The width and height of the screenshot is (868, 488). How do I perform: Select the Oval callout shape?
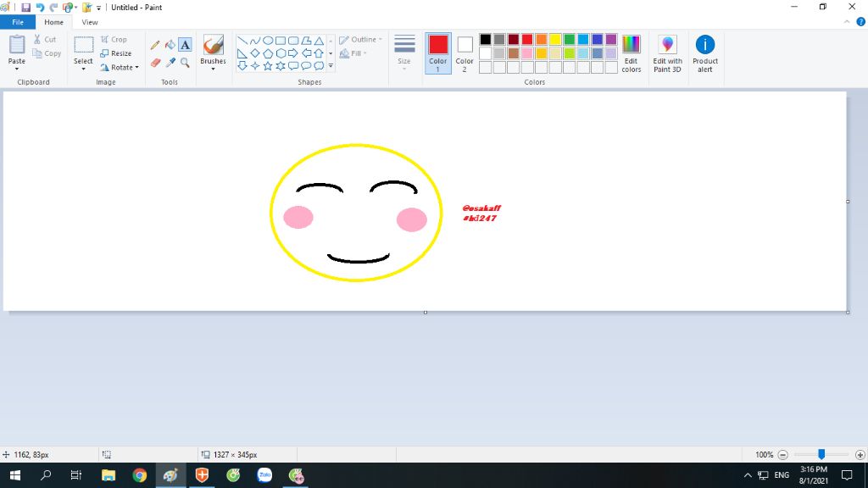(306, 66)
